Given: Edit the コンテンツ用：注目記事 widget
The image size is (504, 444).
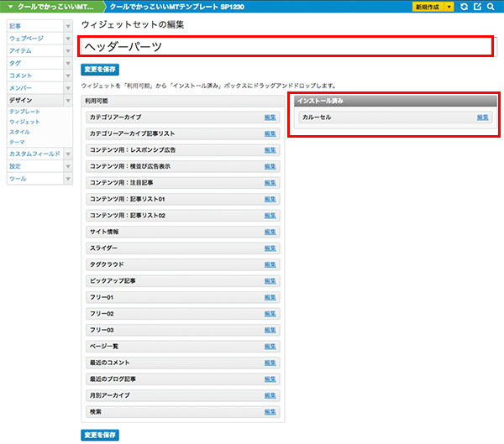Looking at the screenshot, I should coord(270,183).
